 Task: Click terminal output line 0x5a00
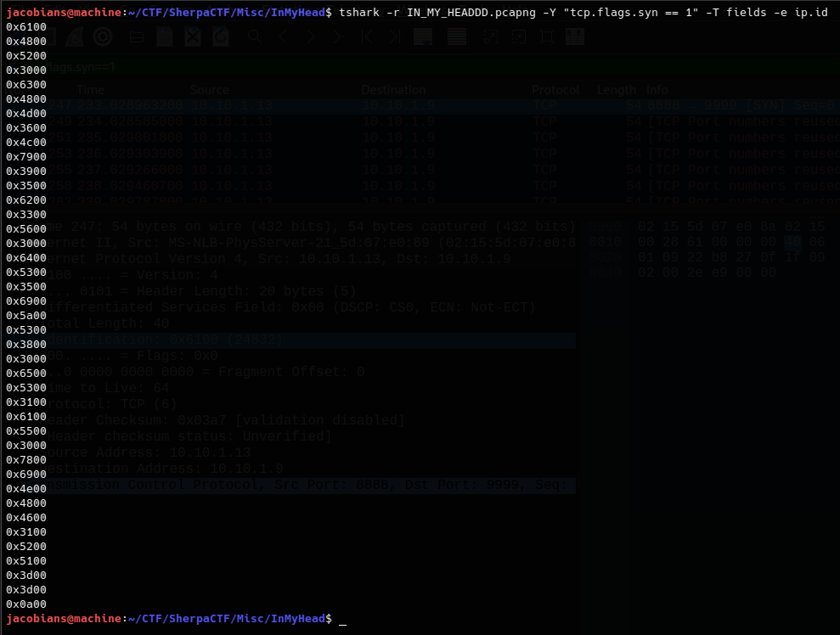(x=26, y=316)
